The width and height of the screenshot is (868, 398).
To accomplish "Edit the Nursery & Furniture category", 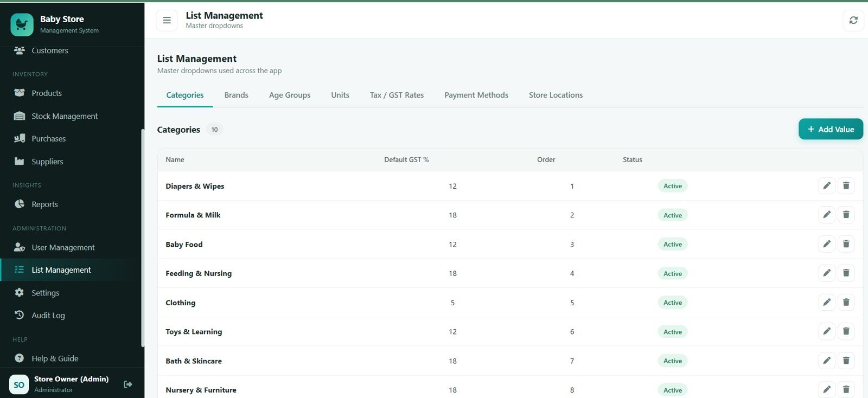I will [x=827, y=389].
